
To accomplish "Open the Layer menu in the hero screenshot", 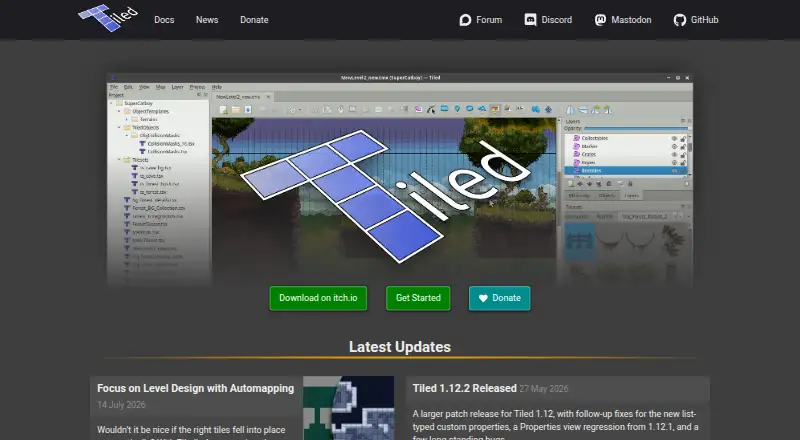I will [177, 87].
